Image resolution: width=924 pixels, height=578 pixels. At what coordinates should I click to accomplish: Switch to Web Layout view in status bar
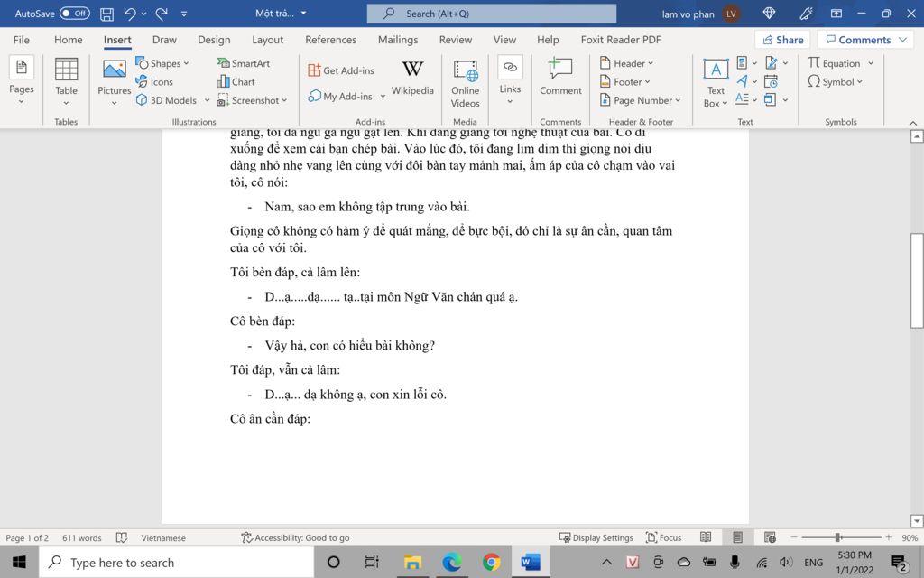click(x=770, y=537)
